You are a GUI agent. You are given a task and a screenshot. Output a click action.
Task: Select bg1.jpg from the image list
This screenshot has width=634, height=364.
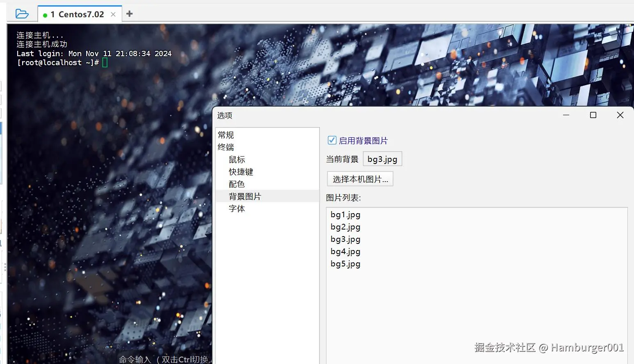345,214
